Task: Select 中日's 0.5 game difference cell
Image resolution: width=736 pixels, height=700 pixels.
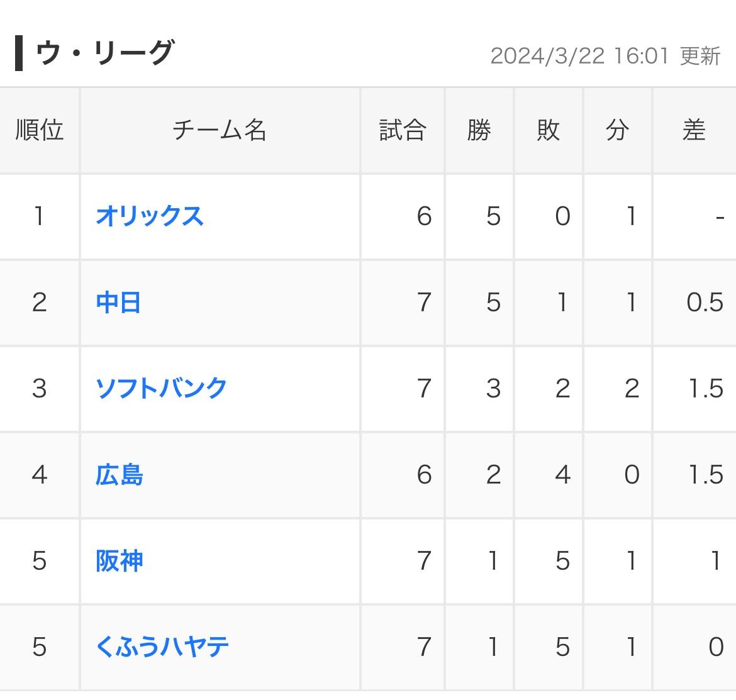Action: tap(694, 303)
